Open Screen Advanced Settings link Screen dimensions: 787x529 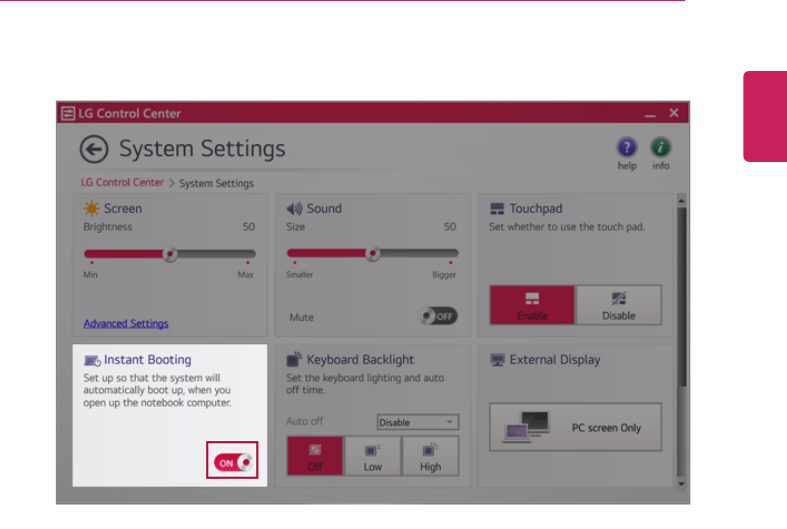pyautogui.click(x=126, y=324)
